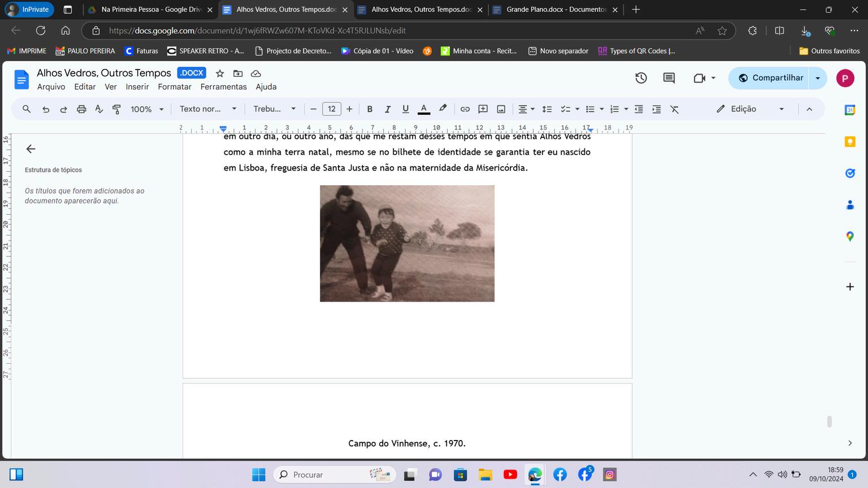Toggle bold formatting
Screen dimensions: 868x488
tap(370, 109)
